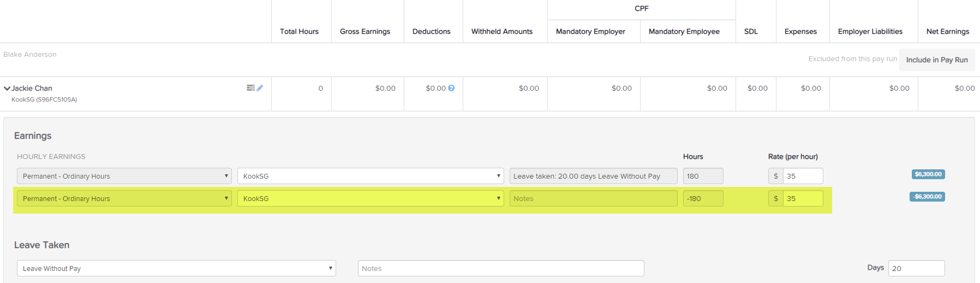
Task: Click the pencil edit icon for Jackie Chan
Action: point(260,88)
